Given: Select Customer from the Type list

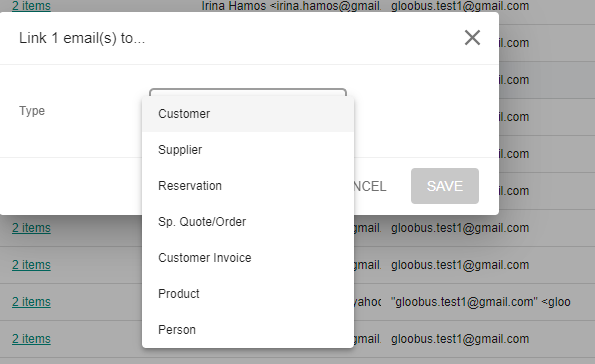Looking at the screenshot, I should pyautogui.click(x=248, y=113).
